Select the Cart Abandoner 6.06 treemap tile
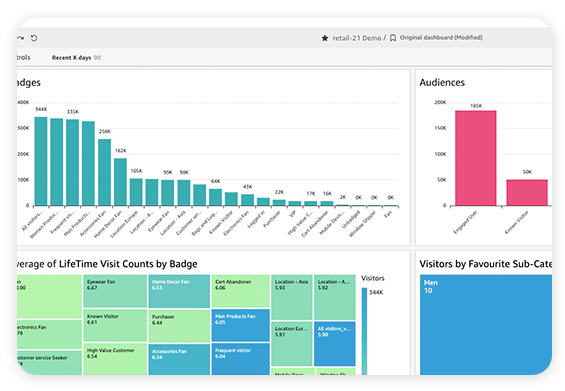The height and width of the screenshot is (391, 565). pyautogui.click(x=240, y=291)
